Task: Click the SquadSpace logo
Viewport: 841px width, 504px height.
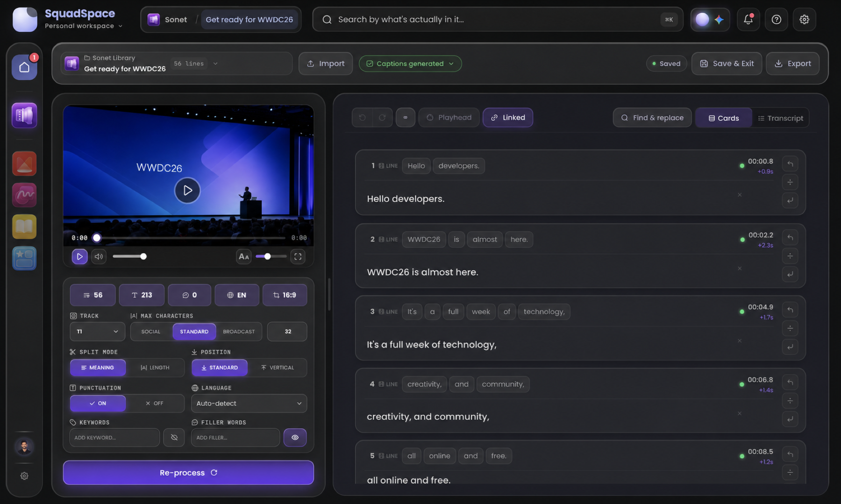Action: 25,19
